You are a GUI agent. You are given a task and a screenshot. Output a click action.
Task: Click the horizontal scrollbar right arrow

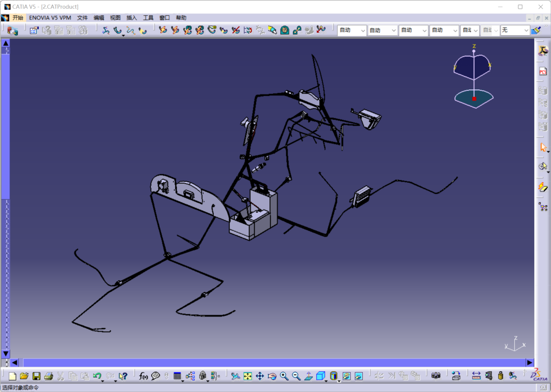point(530,362)
